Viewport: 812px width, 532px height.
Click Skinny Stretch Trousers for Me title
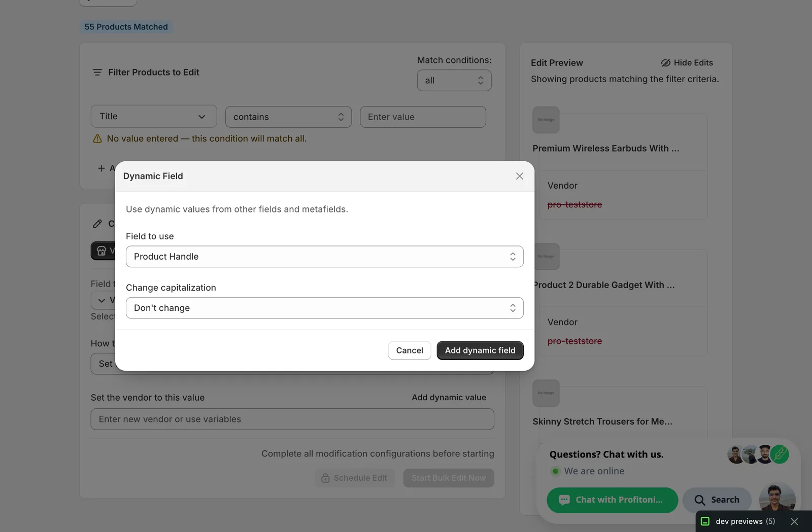click(x=602, y=421)
